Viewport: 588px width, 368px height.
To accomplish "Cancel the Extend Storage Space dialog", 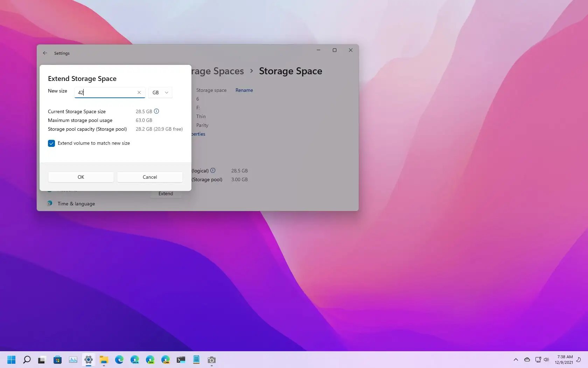I will (150, 177).
